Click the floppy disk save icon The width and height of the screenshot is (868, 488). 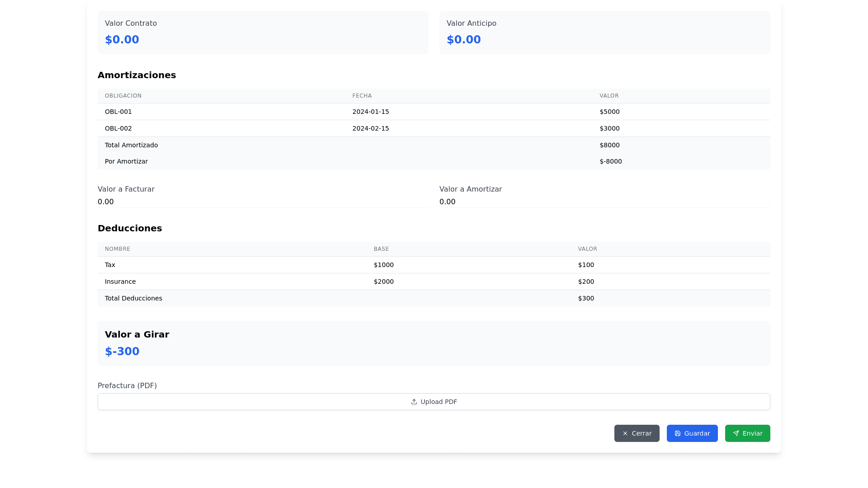(x=678, y=433)
